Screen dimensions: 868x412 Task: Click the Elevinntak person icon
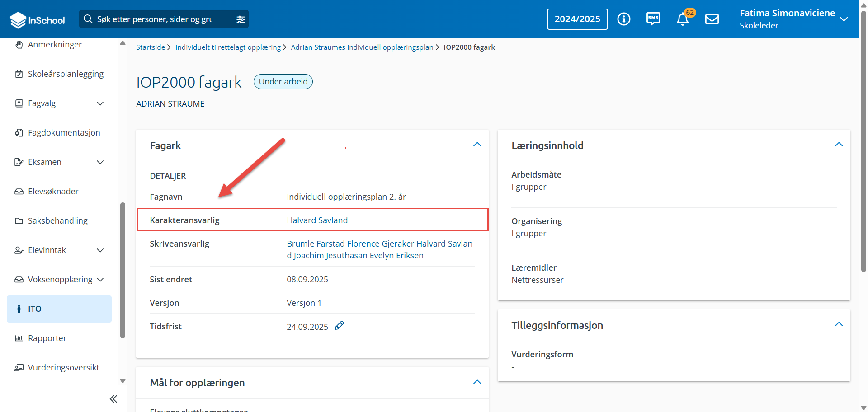click(x=19, y=250)
